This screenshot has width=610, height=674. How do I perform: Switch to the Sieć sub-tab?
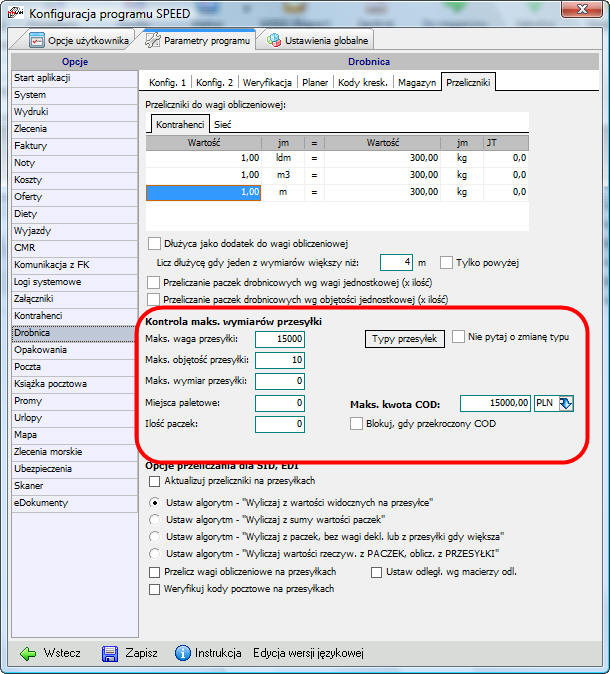(x=222, y=125)
